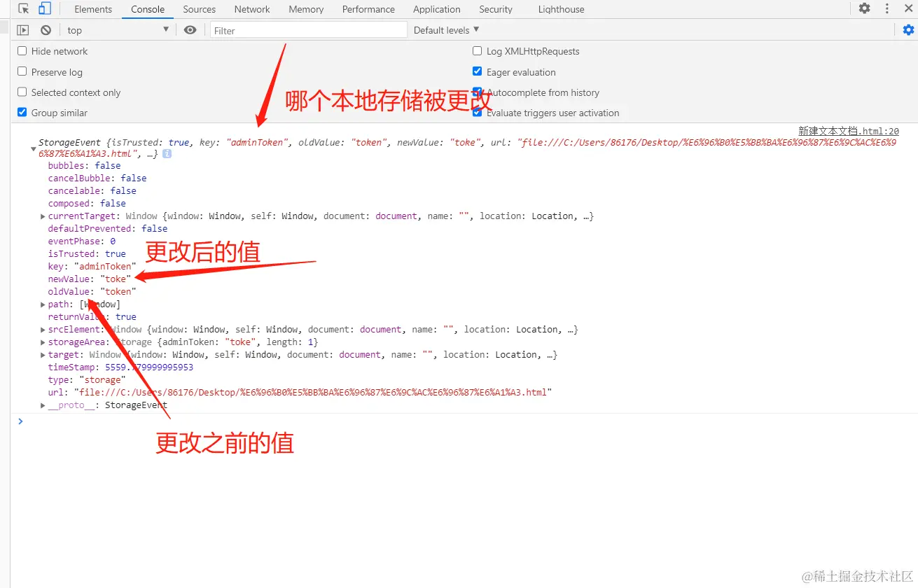Expand the __proto__ property
Viewport: 918px width, 588px height.
[x=43, y=405]
